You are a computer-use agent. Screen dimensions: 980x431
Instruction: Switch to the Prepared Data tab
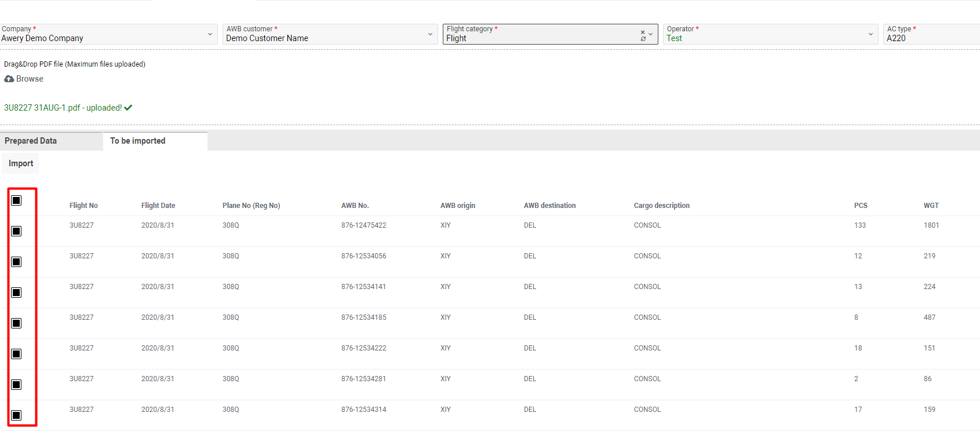[x=31, y=141]
